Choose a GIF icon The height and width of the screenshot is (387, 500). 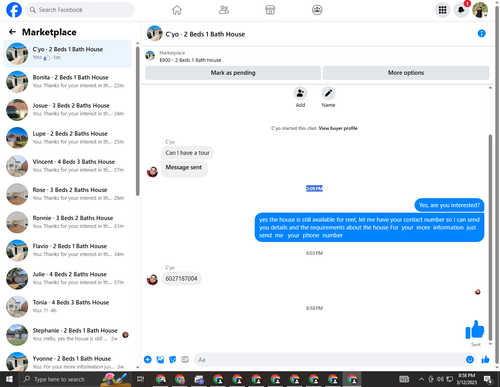(x=185, y=360)
